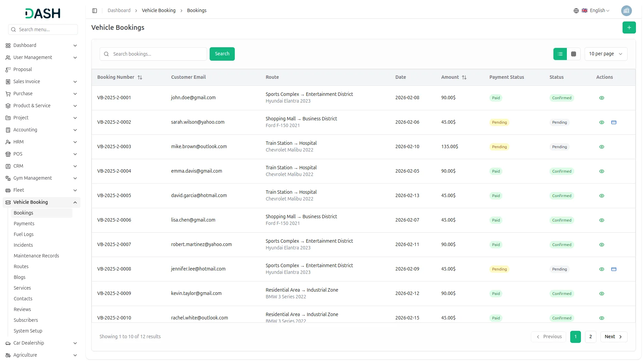The height and width of the screenshot is (362, 644).
Task: Open the POS sidebar menu
Action: pyautogui.click(x=41, y=154)
